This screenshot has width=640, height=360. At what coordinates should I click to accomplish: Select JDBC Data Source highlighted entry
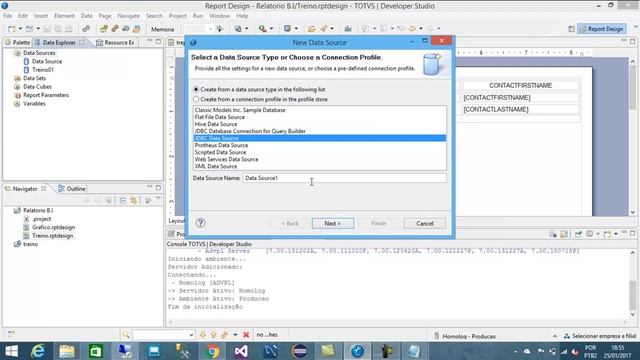pos(320,138)
